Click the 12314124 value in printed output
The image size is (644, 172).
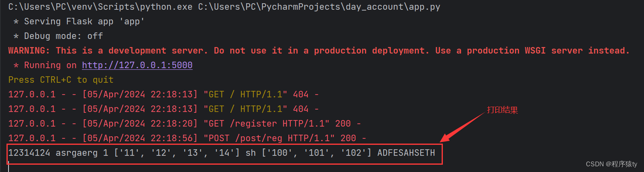(x=29, y=153)
